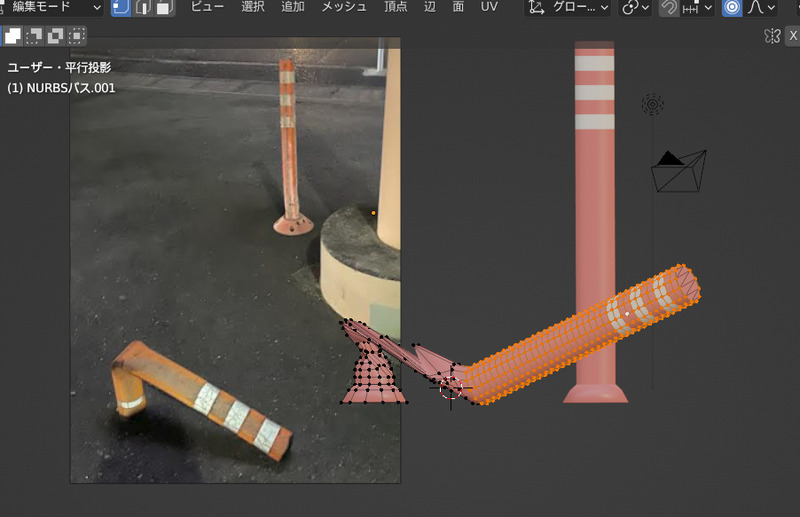This screenshot has width=800, height=517.
Task: Open the 選択 menu
Action: (x=253, y=7)
